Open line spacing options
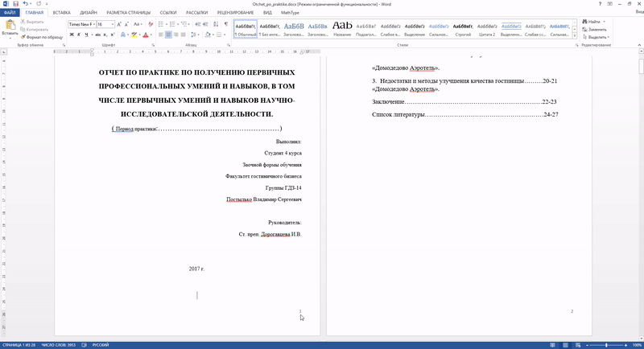 pos(195,35)
